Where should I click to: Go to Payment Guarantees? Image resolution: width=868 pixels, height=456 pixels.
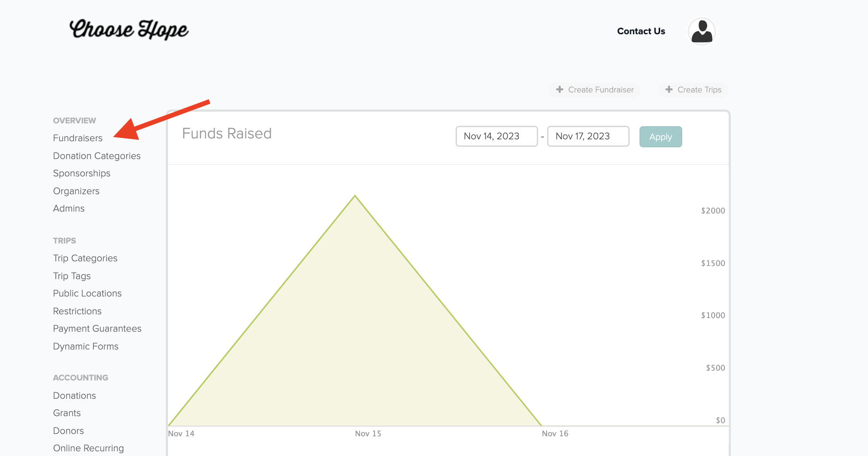(97, 328)
